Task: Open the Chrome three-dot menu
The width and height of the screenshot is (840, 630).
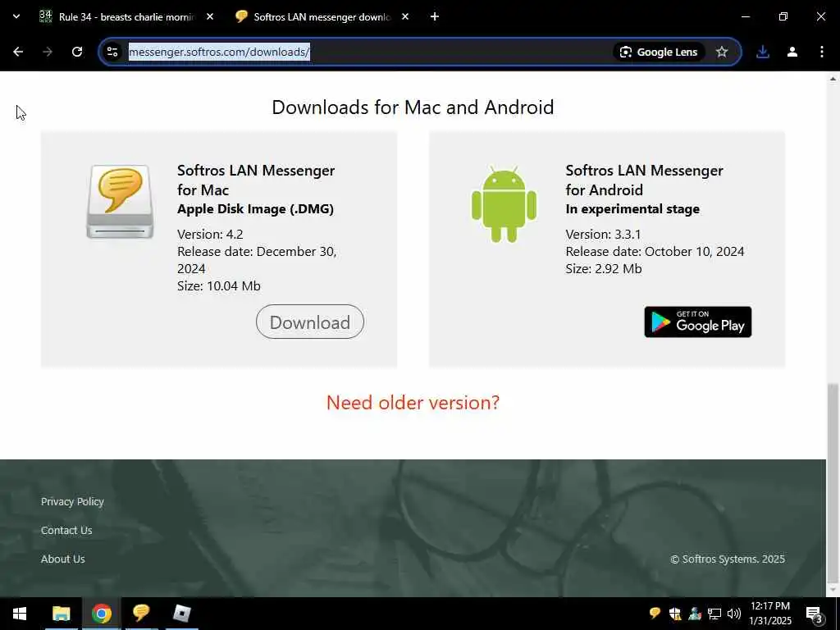Action: coord(822,52)
